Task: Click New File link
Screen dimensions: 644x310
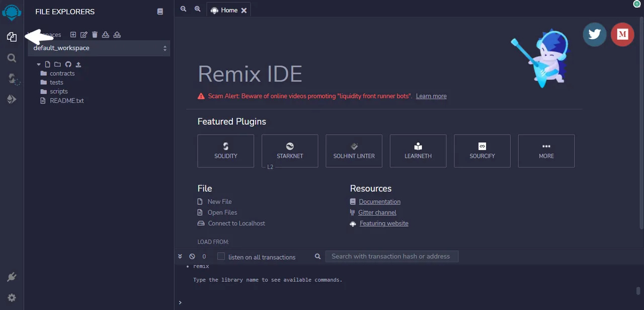Action: pos(219,201)
